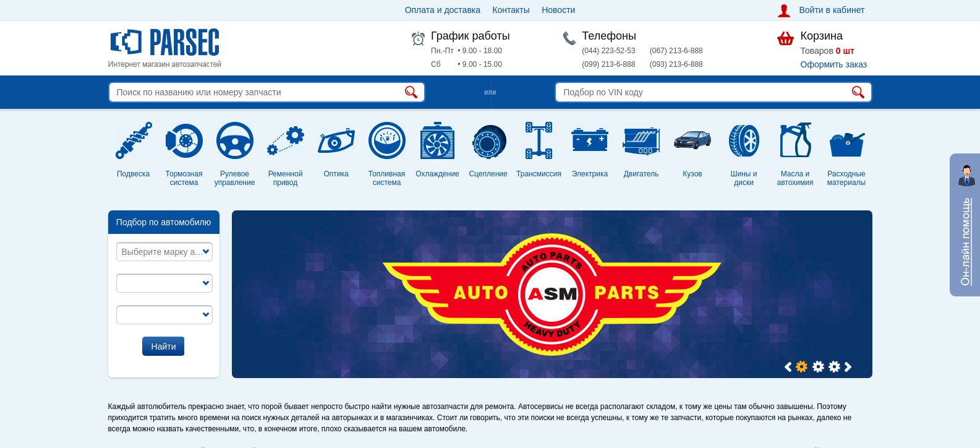Click phone number (099) 213-6-888

pos(608,64)
